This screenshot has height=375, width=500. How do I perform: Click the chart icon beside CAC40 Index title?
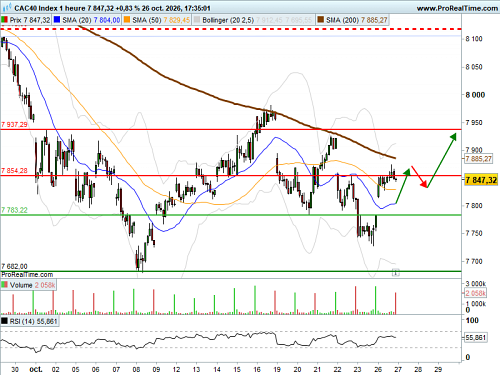pos(7,7)
